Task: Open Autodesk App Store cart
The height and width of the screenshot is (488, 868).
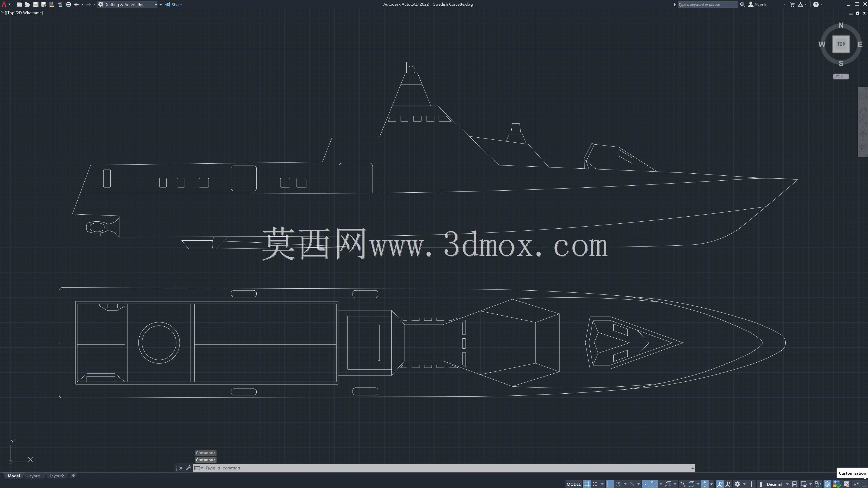Action: click(792, 5)
